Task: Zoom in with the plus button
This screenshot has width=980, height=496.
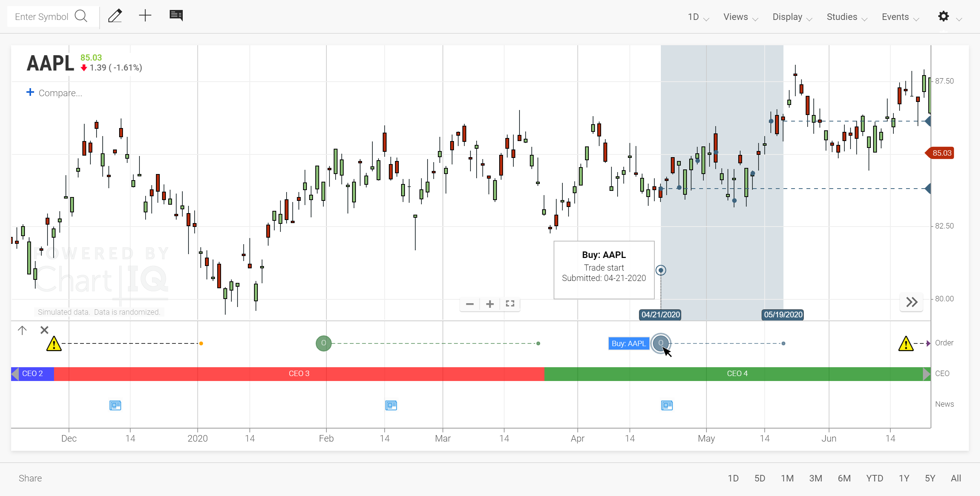Action: [490, 304]
